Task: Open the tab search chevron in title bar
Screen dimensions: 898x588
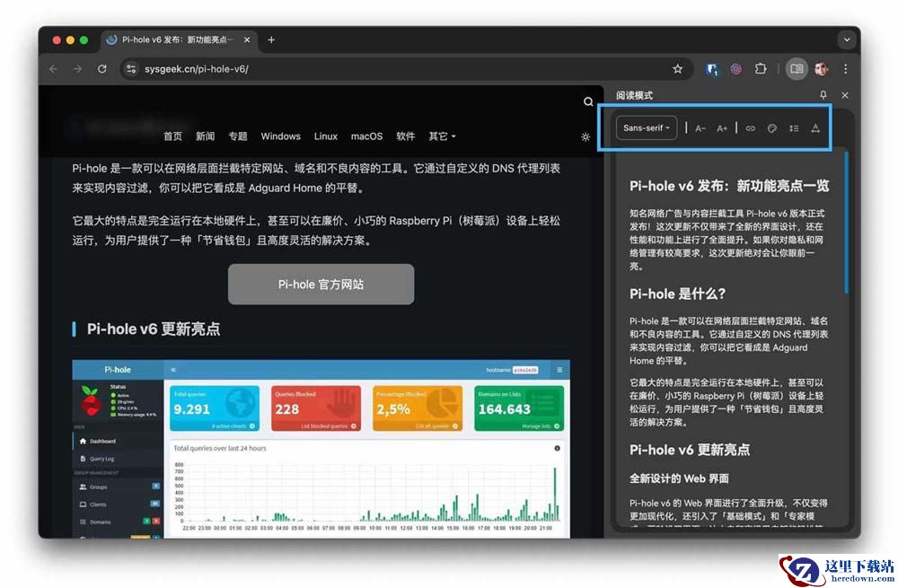Action: [846, 40]
